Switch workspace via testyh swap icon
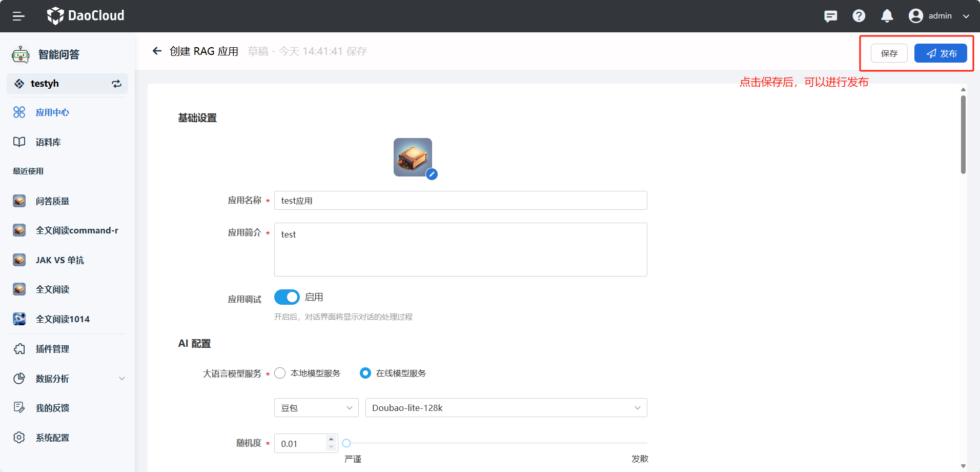The image size is (980, 472). tap(117, 84)
